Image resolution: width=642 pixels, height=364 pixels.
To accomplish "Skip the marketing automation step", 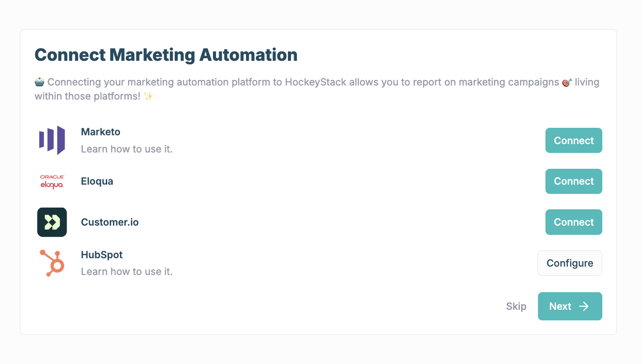I will (516, 306).
